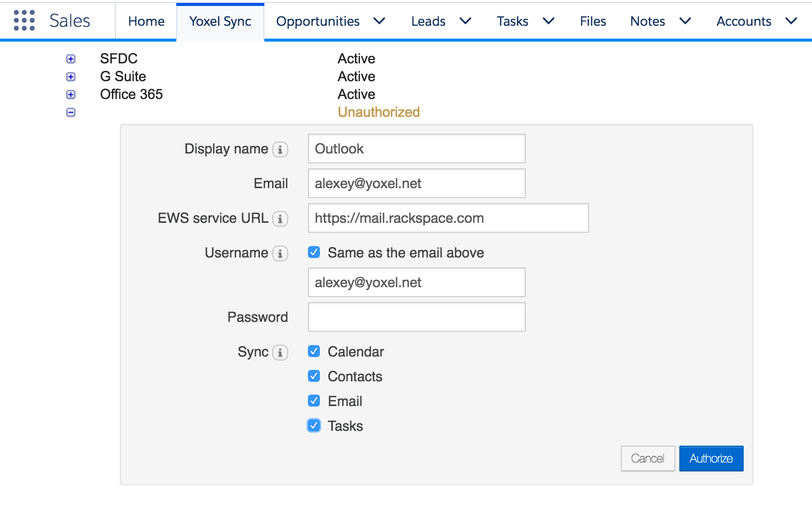Click the Unauthorized status text

click(x=379, y=112)
